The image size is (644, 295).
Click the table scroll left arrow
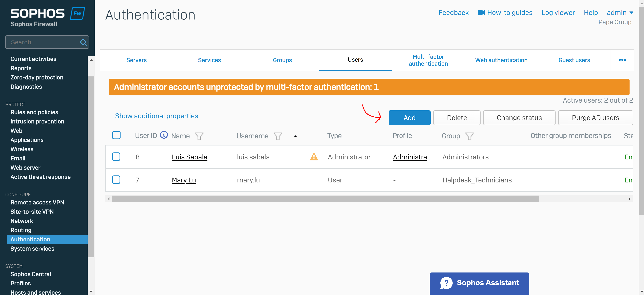pyautogui.click(x=108, y=199)
